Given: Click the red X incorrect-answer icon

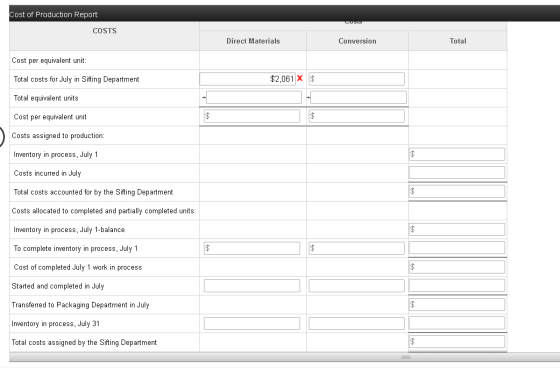Looking at the screenshot, I should pos(300,78).
